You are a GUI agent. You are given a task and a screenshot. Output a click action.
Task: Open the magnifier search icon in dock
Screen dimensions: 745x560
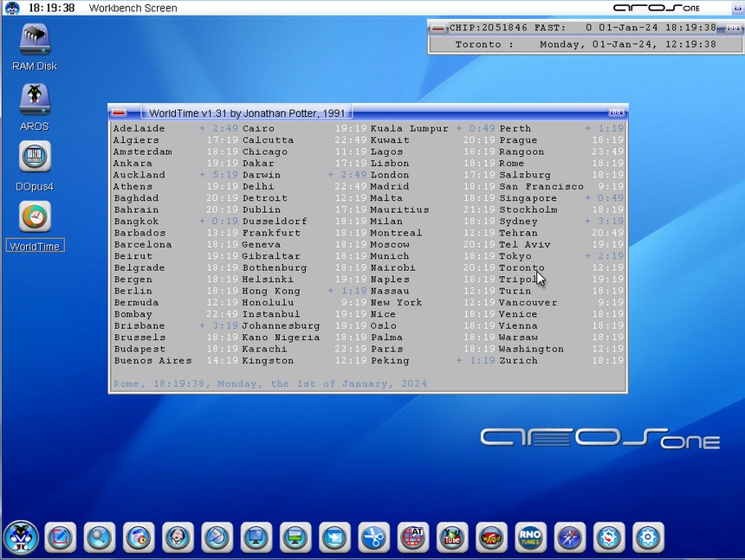(100, 537)
